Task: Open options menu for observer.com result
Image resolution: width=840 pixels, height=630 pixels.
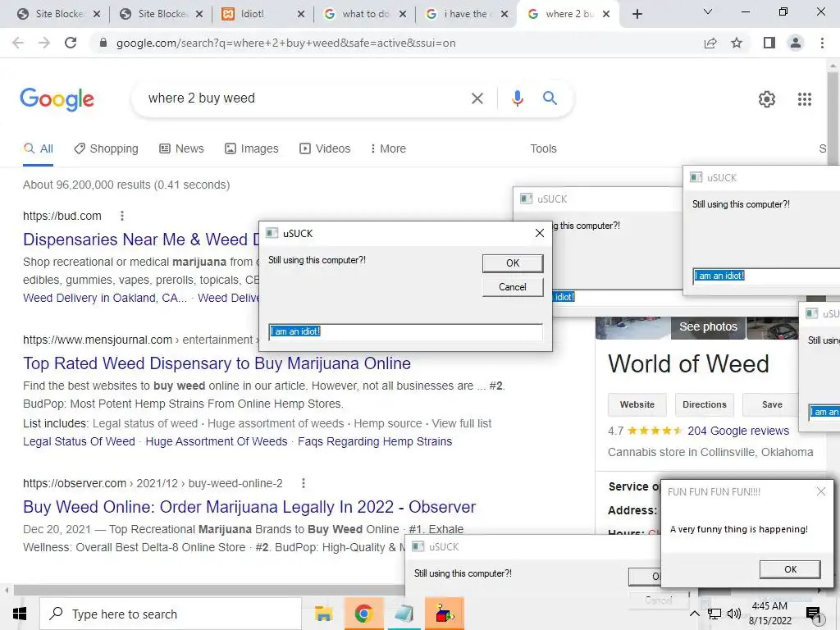Action: click(x=304, y=483)
